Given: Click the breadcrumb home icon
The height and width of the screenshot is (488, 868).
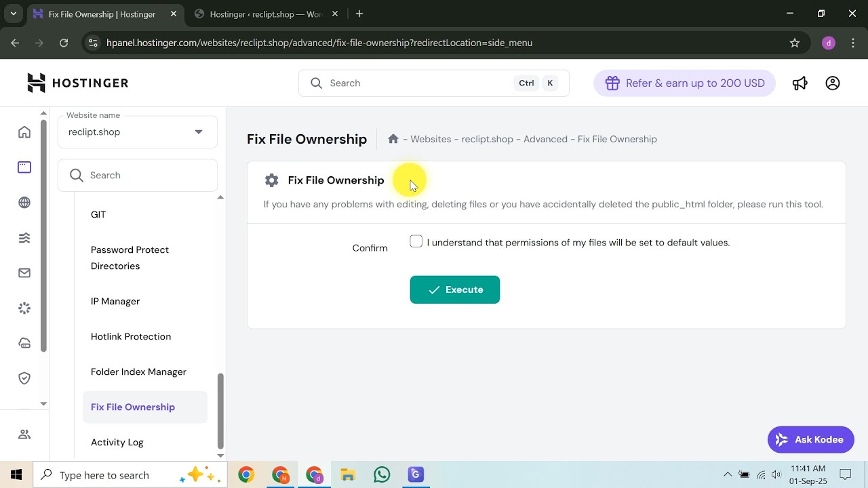Looking at the screenshot, I should (393, 138).
